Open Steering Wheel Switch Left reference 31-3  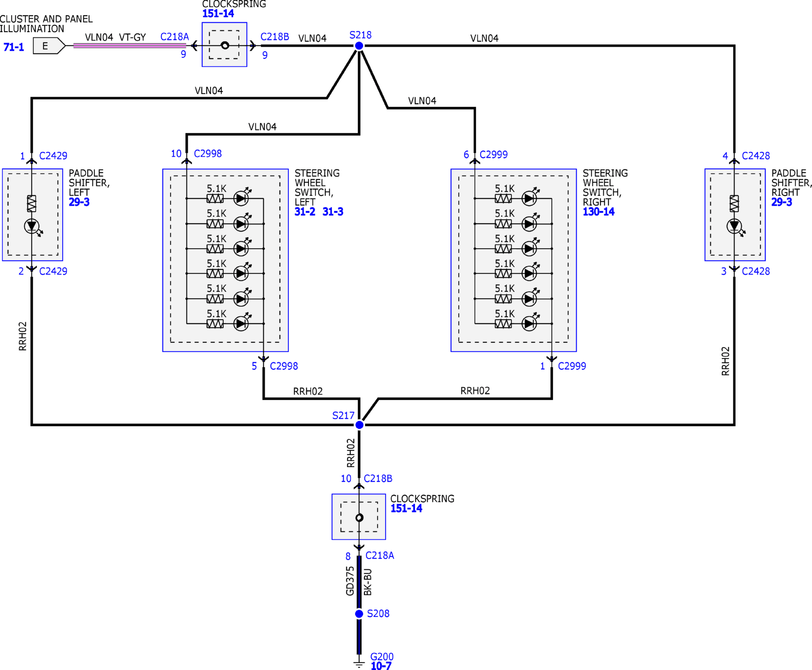tap(333, 212)
